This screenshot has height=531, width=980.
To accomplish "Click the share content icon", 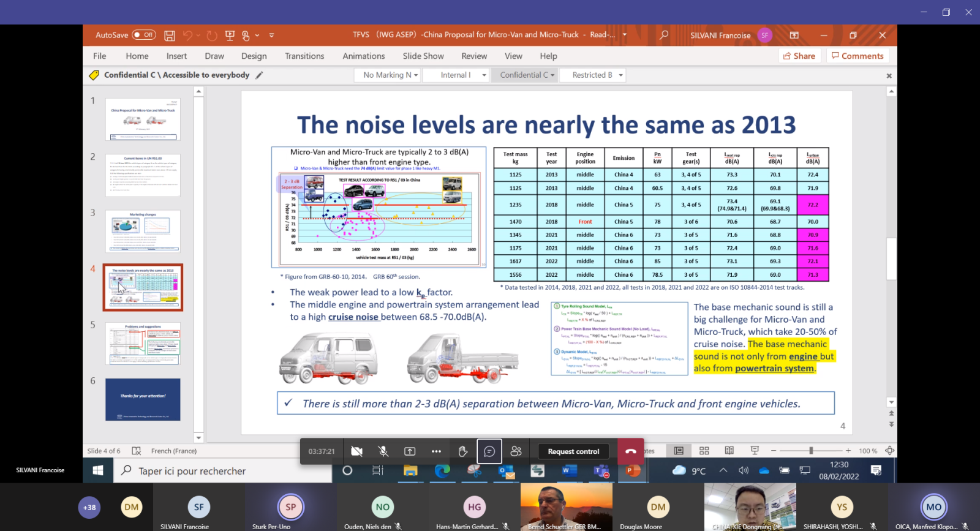I will (410, 451).
